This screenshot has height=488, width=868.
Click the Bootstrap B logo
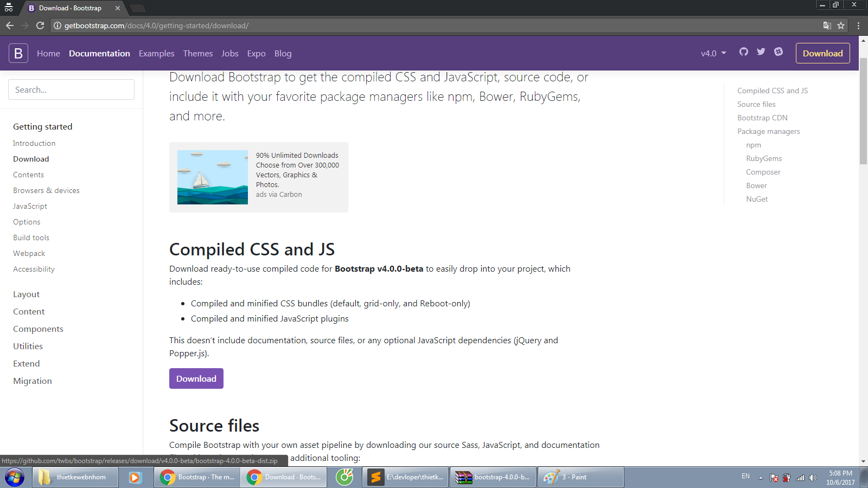point(18,53)
